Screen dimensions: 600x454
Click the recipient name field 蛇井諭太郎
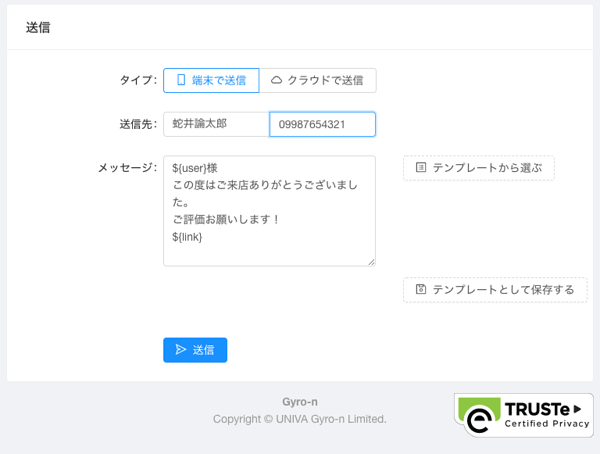pyautogui.click(x=216, y=124)
